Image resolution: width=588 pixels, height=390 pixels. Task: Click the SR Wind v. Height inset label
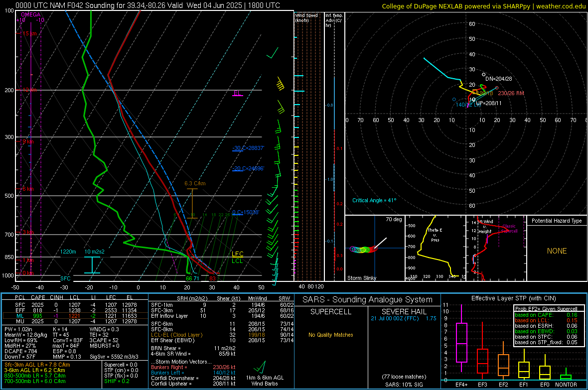pyautogui.click(x=485, y=227)
